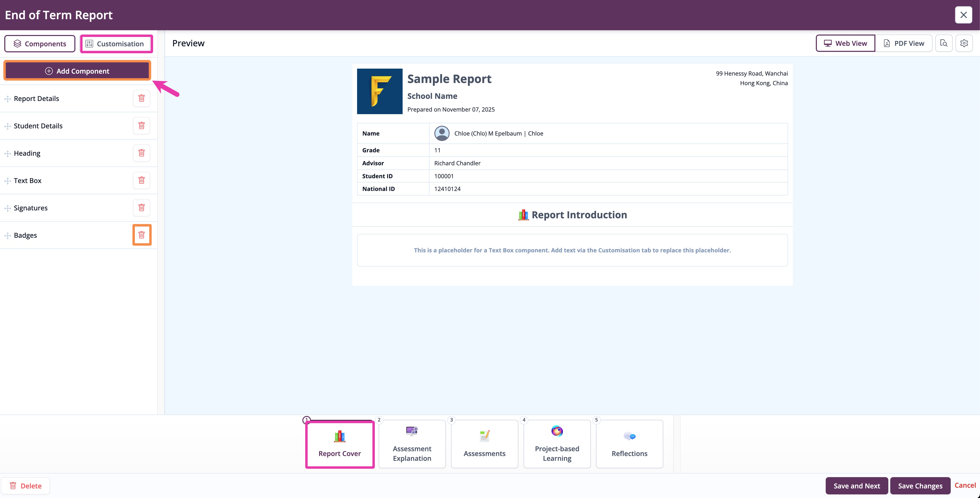The height and width of the screenshot is (498, 980).
Task: Click the preview magnifier icon
Action: coord(944,43)
